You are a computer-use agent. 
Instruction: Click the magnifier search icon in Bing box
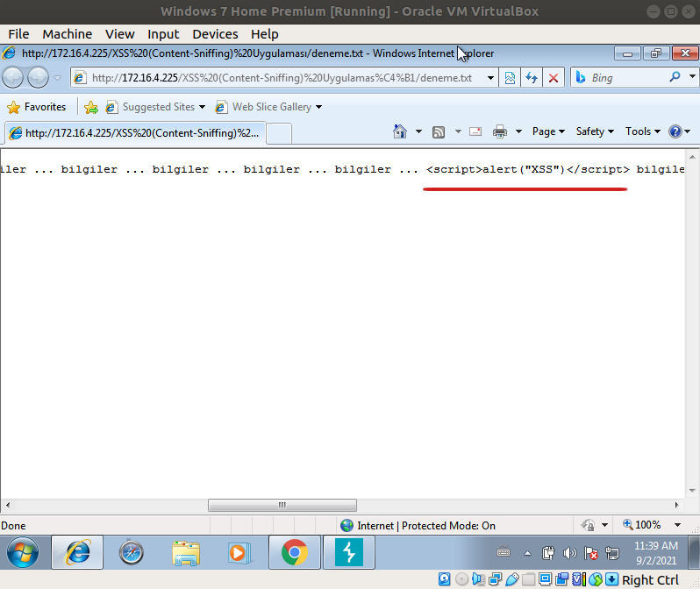(675, 77)
